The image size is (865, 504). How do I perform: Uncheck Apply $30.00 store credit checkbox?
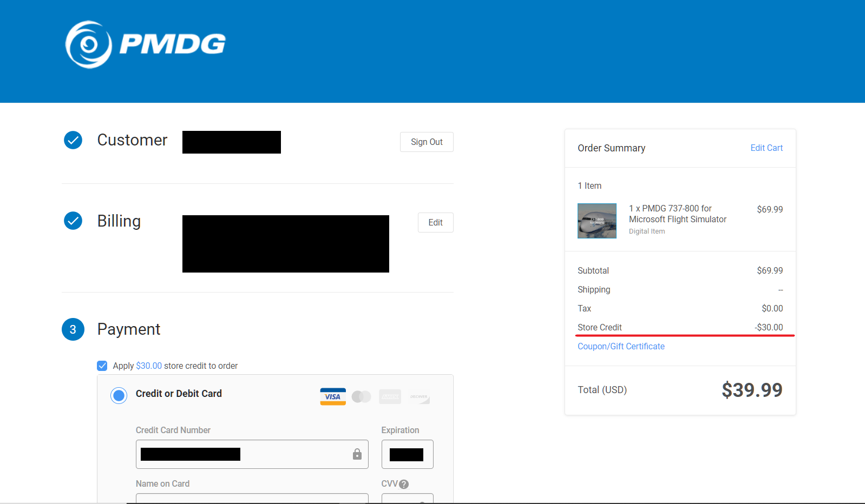tap(102, 366)
